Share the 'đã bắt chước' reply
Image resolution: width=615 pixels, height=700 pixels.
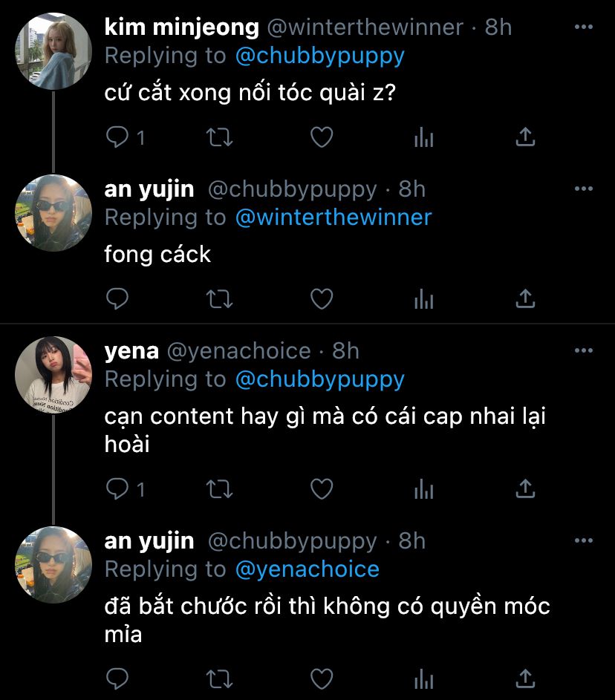click(x=525, y=678)
